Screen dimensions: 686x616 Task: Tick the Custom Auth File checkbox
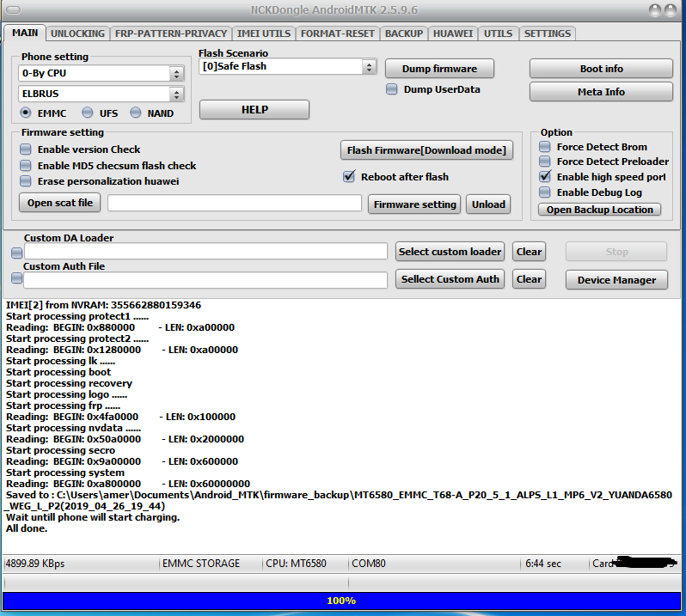pos(16,278)
